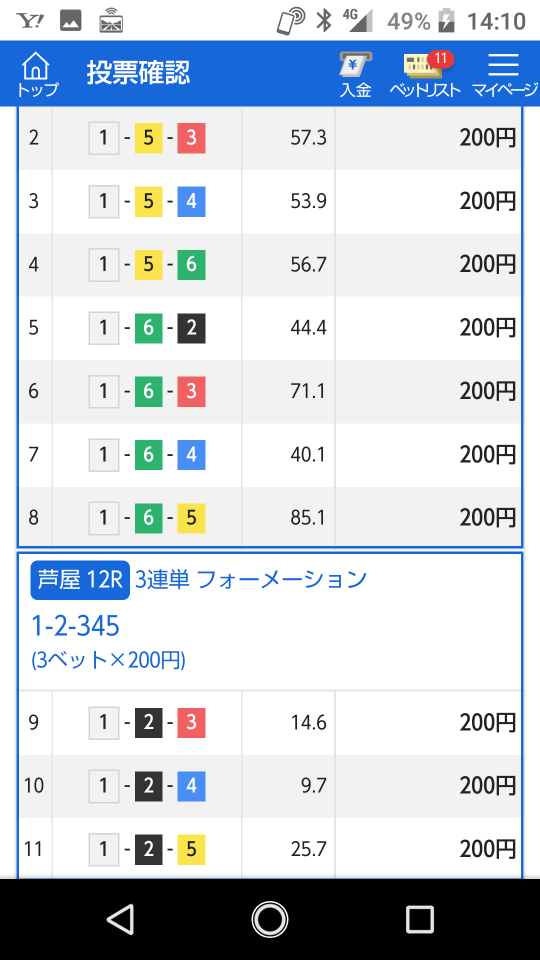Open the 入金 deposit icon
Screen dimensions: 540x960
tap(356, 75)
